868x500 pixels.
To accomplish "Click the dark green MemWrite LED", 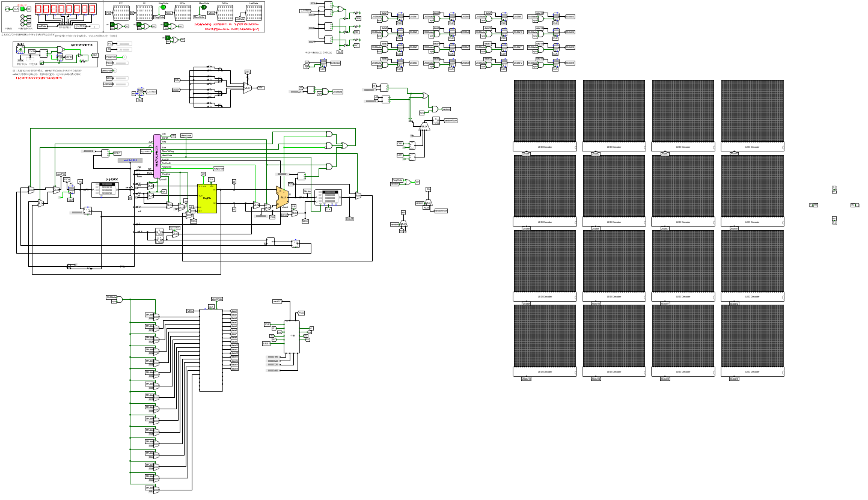I will pyautogui.click(x=204, y=7).
